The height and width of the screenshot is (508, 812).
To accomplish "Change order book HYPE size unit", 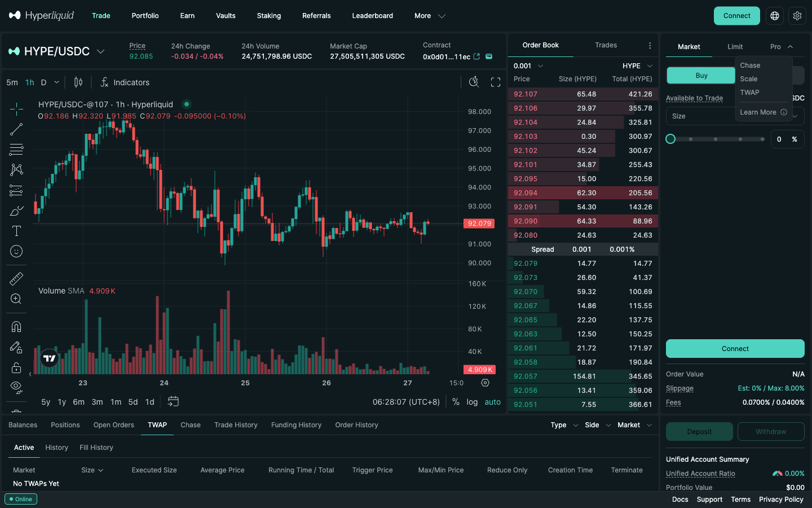I will click(637, 66).
